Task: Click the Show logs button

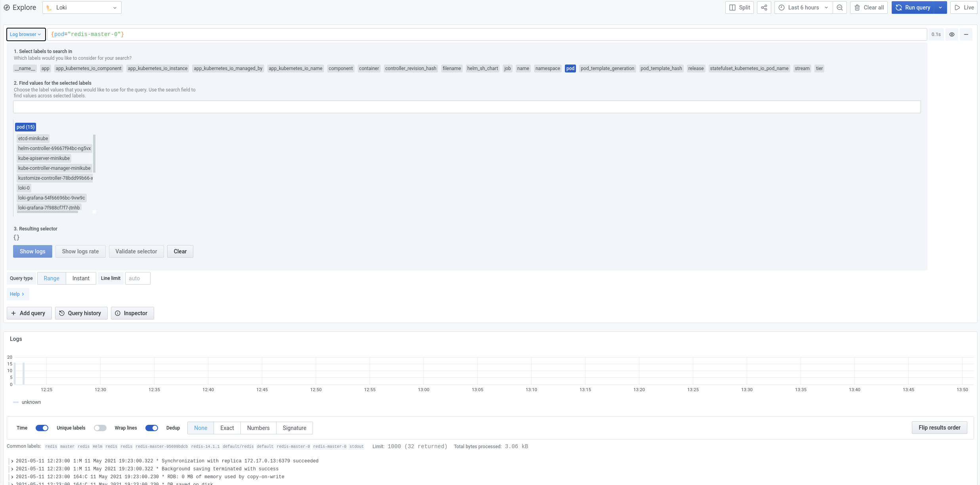Action: (x=32, y=251)
